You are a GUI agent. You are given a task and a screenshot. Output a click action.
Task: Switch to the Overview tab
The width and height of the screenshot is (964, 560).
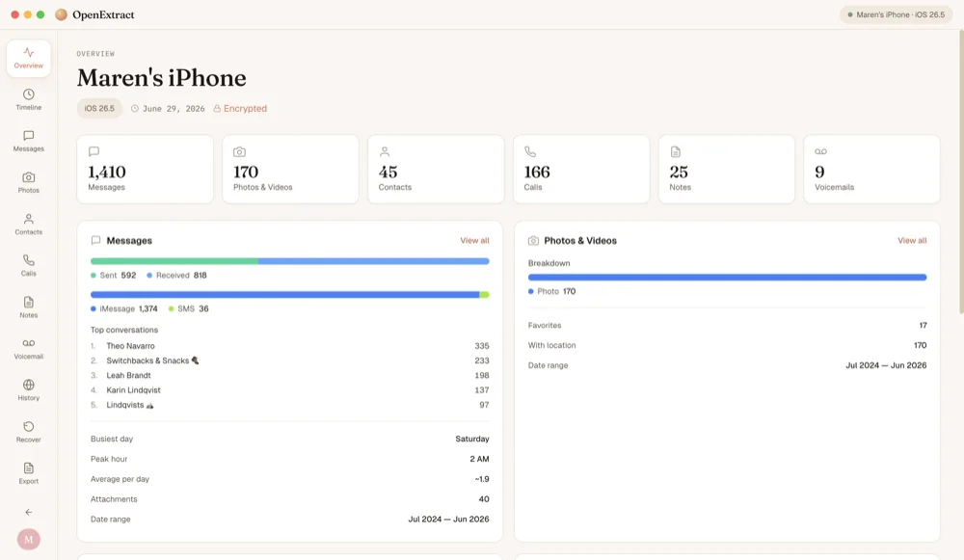(x=28, y=59)
